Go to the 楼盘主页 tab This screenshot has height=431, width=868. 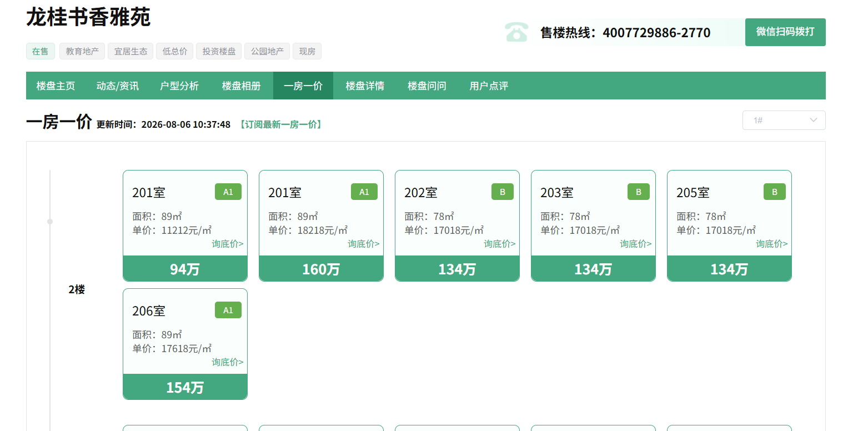(x=56, y=86)
